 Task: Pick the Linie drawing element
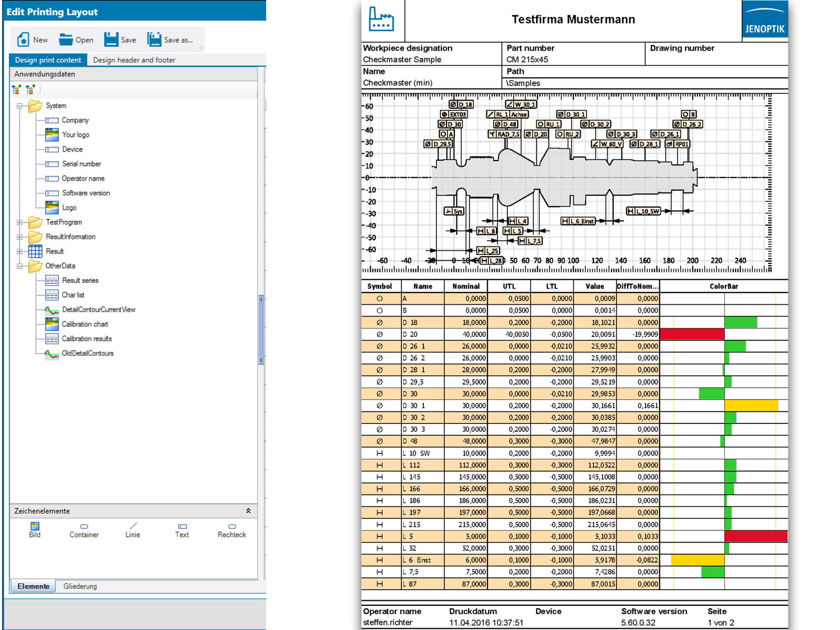(133, 530)
